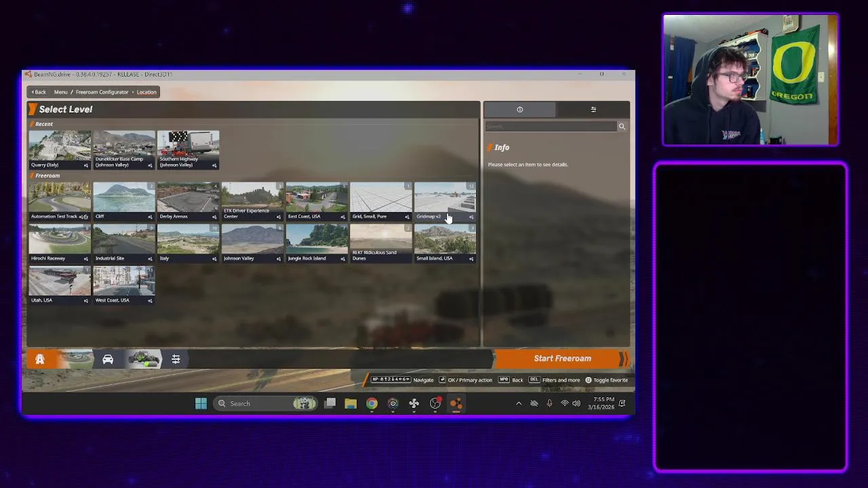Go Back via breadcrumb button
Screen dimensions: 868x488
coord(39,92)
